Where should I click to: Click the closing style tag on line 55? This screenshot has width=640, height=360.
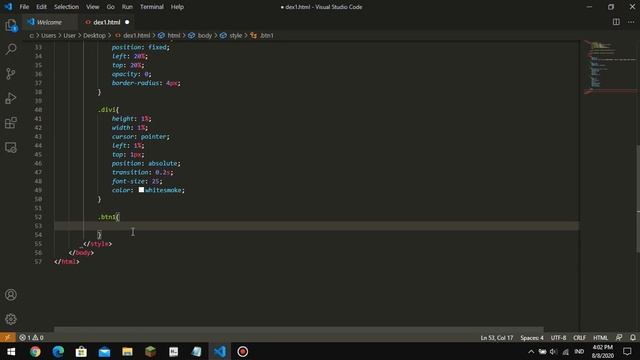98,244
